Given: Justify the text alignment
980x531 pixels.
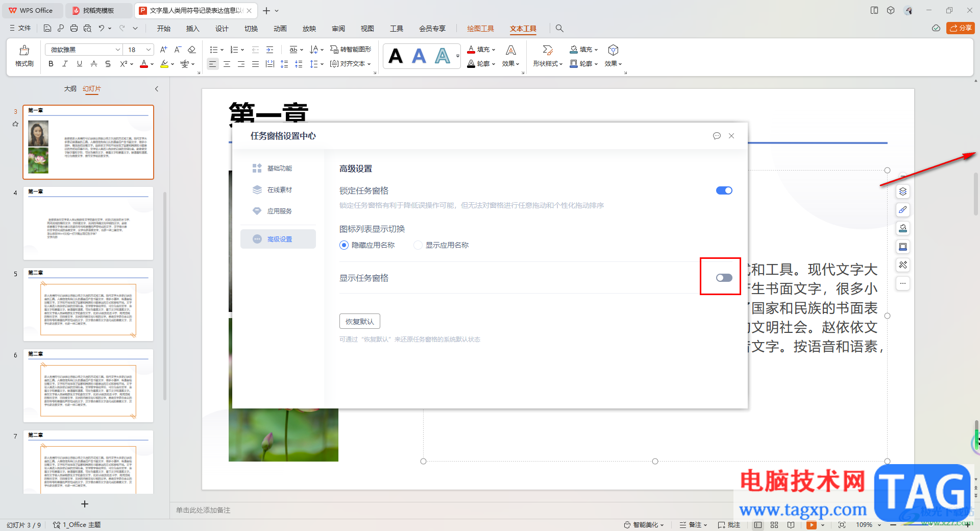Looking at the screenshot, I should click(255, 64).
